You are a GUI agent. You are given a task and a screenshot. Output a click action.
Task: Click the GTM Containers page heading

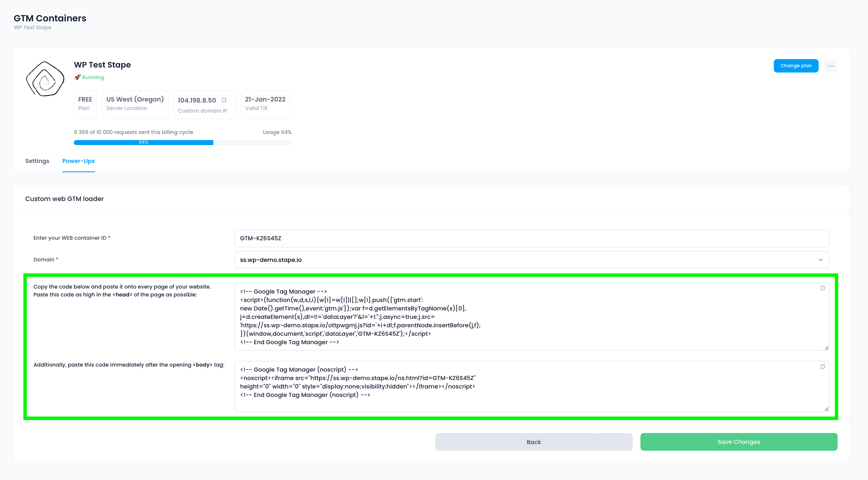click(x=50, y=18)
